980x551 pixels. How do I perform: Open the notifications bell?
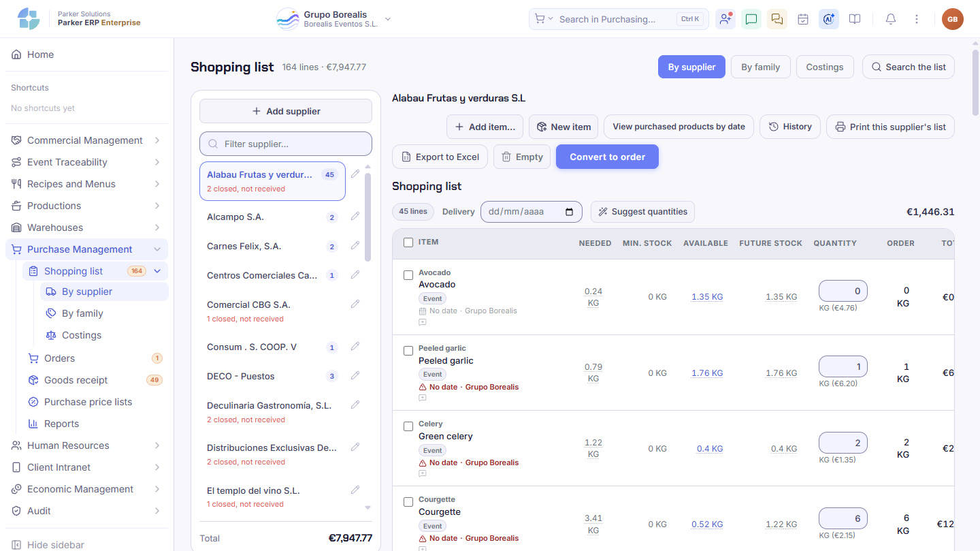[x=891, y=19]
